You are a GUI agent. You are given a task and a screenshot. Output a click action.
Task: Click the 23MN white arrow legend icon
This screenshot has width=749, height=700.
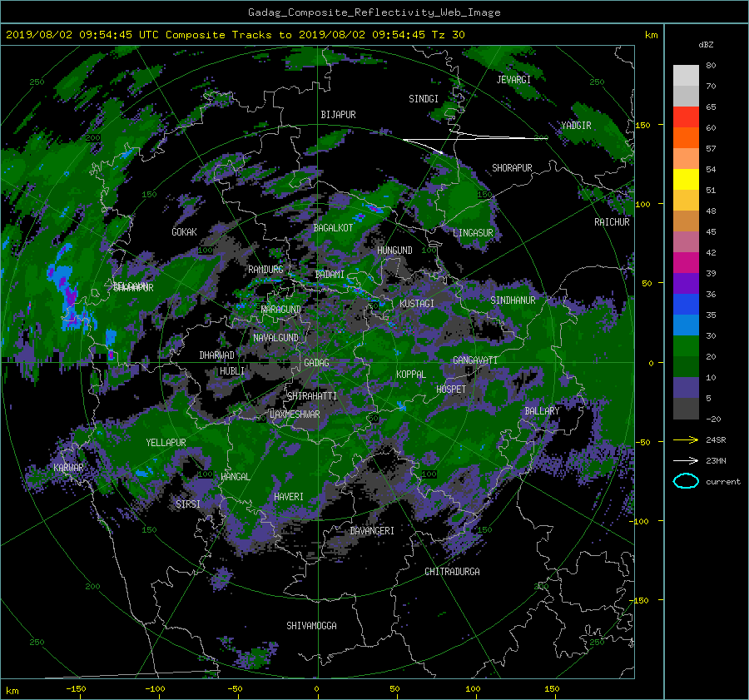[686, 460]
